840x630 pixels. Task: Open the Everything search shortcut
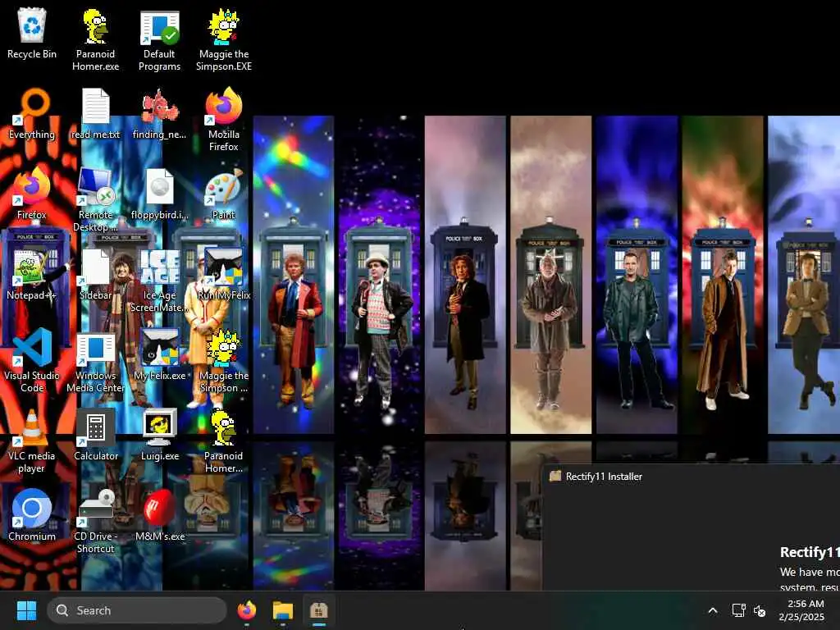coord(32,113)
